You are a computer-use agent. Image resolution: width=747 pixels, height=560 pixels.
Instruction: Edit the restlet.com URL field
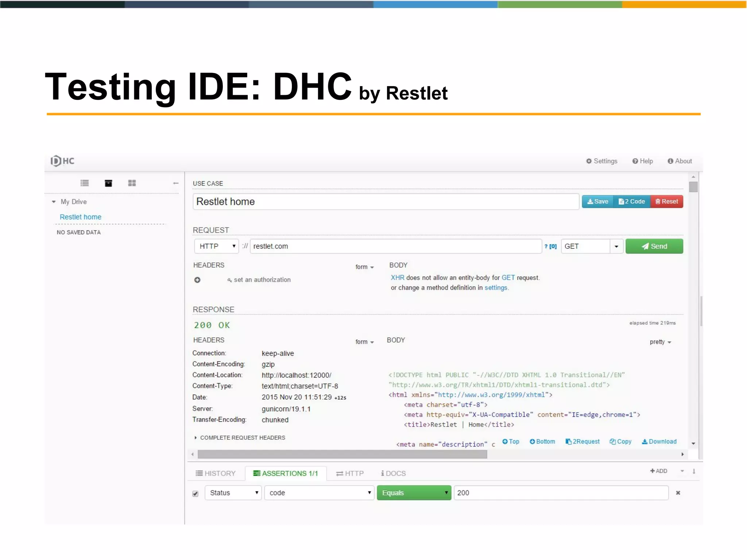[396, 246]
